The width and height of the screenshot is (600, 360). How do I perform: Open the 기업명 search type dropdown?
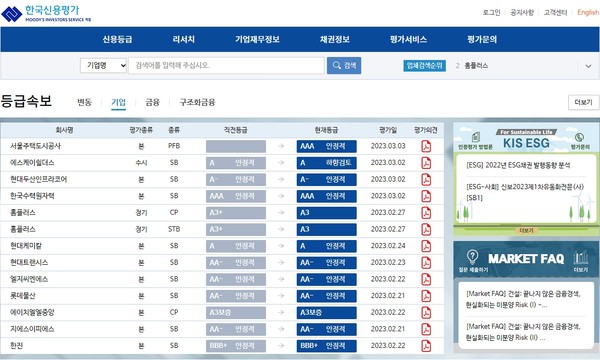(103, 65)
